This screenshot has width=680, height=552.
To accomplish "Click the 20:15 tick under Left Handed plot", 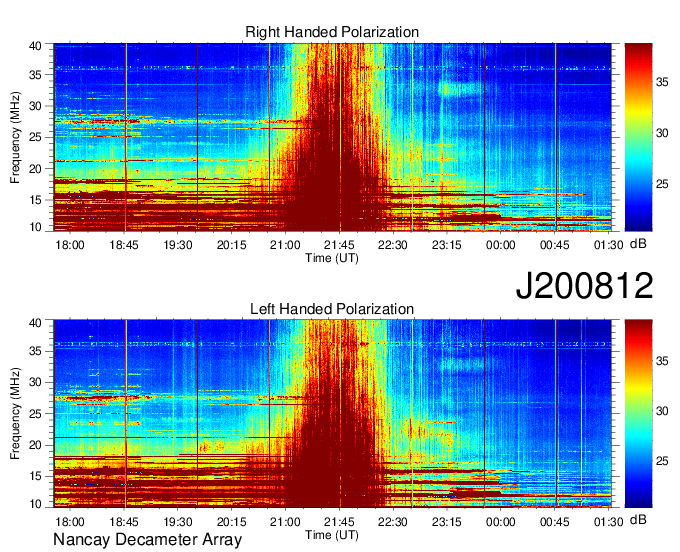I will pos(232,522).
